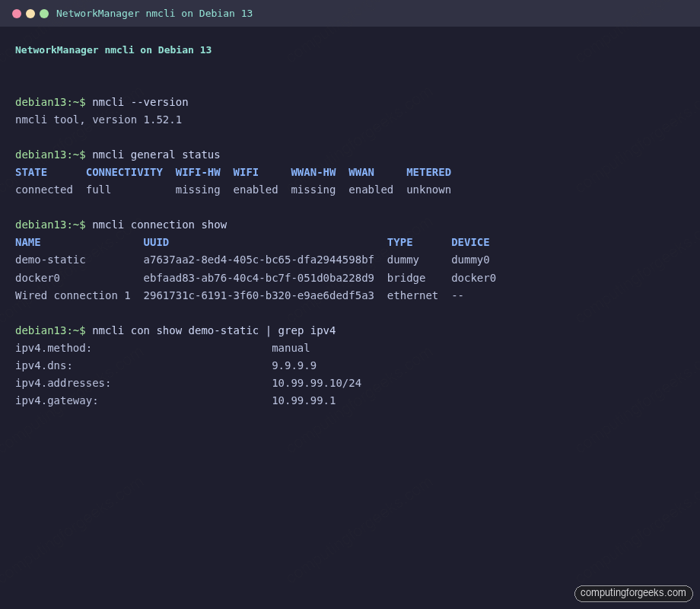Click the CONNECTIVITY column header
700x609 pixels.
[124, 172]
